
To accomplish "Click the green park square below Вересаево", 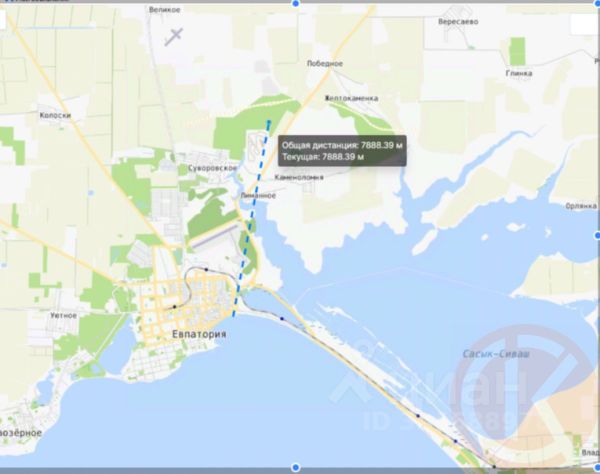I will click(x=517, y=51).
